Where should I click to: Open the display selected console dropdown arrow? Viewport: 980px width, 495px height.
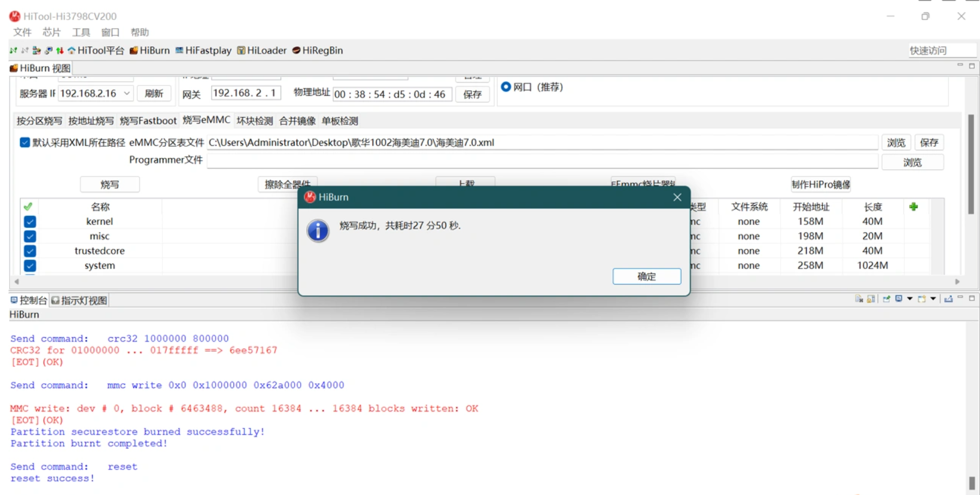pyautogui.click(x=910, y=299)
